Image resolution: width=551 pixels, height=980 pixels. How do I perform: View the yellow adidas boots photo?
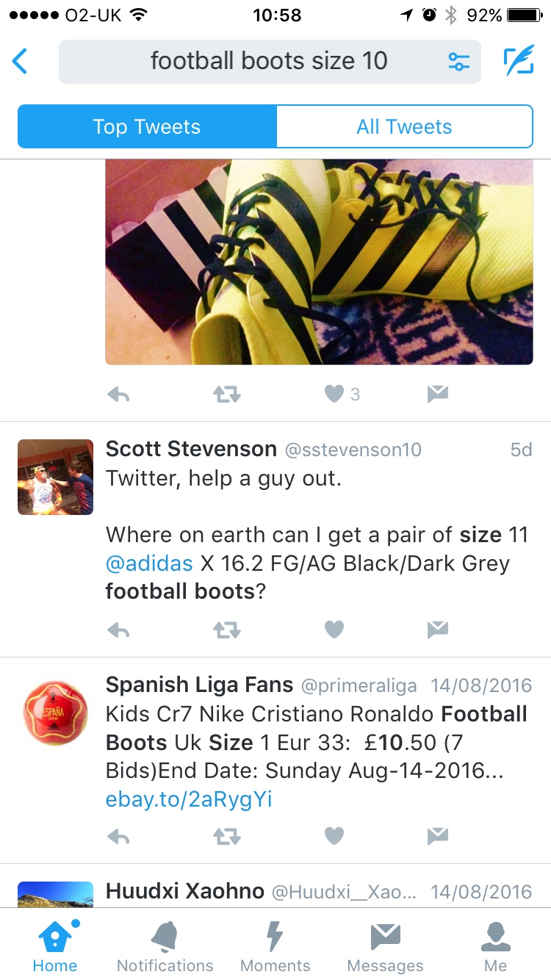319,262
